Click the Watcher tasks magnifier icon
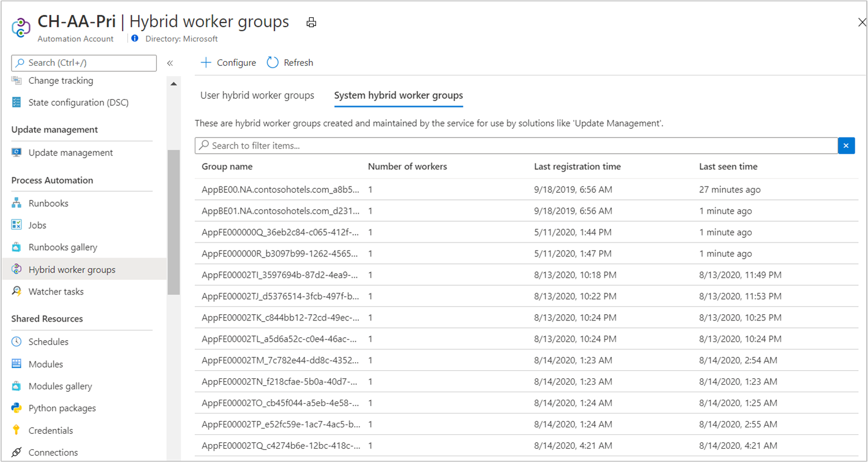868x462 pixels. 17,292
